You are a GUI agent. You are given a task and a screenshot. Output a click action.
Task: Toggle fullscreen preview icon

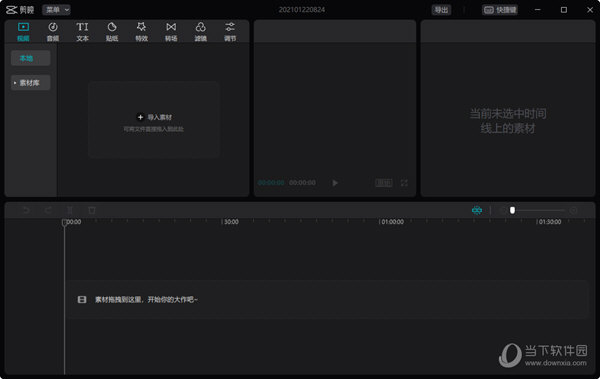tap(404, 183)
